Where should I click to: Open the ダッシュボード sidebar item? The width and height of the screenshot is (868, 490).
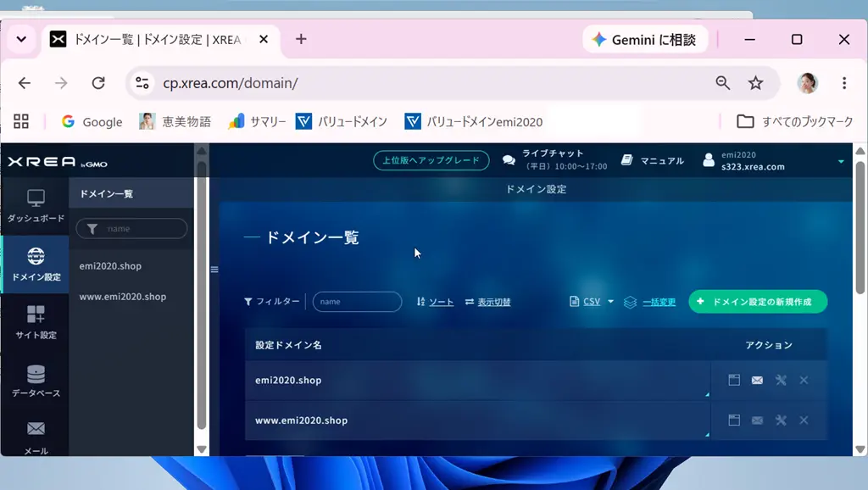point(36,206)
